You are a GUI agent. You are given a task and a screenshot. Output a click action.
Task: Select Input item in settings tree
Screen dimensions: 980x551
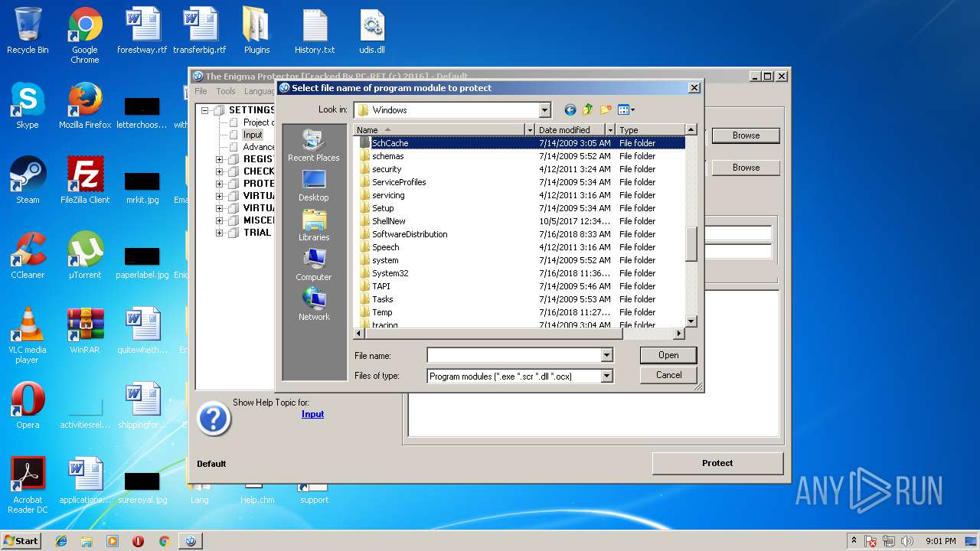(x=253, y=135)
